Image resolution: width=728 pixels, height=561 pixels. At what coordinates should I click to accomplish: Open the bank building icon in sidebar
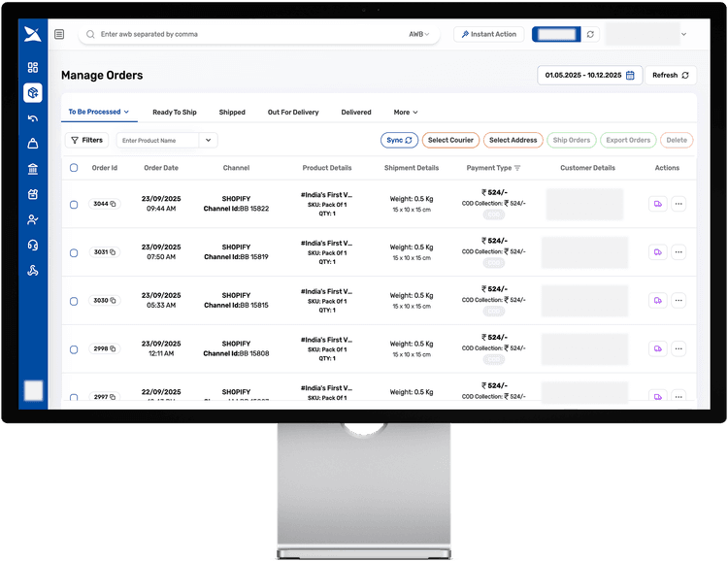pyautogui.click(x=32, y=169)
